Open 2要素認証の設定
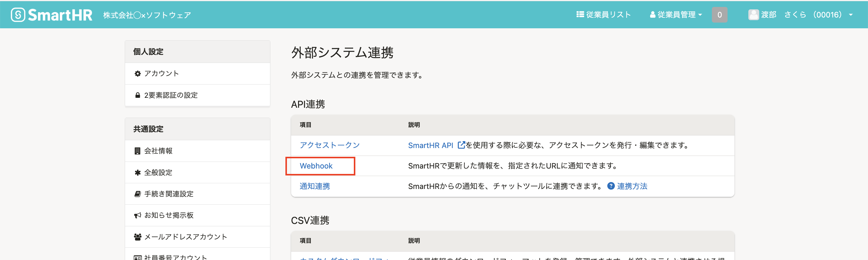Image resolution: width=868 pixels, height=260 pixels. pyautogui.click(x=197, y=95)
